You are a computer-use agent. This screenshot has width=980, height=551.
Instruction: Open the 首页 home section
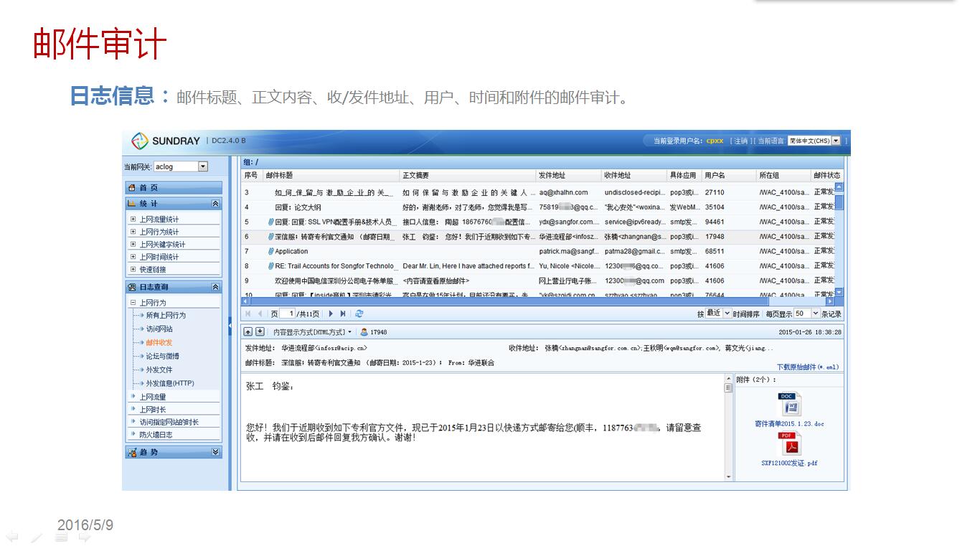(x=173, y=187)
